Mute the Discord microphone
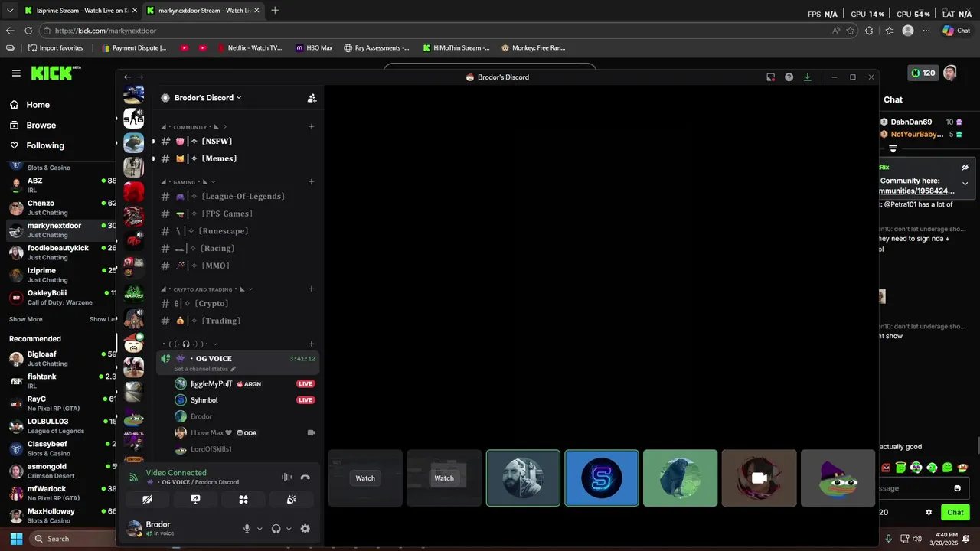Screen dimensions: 980x551 click(247, 528)
